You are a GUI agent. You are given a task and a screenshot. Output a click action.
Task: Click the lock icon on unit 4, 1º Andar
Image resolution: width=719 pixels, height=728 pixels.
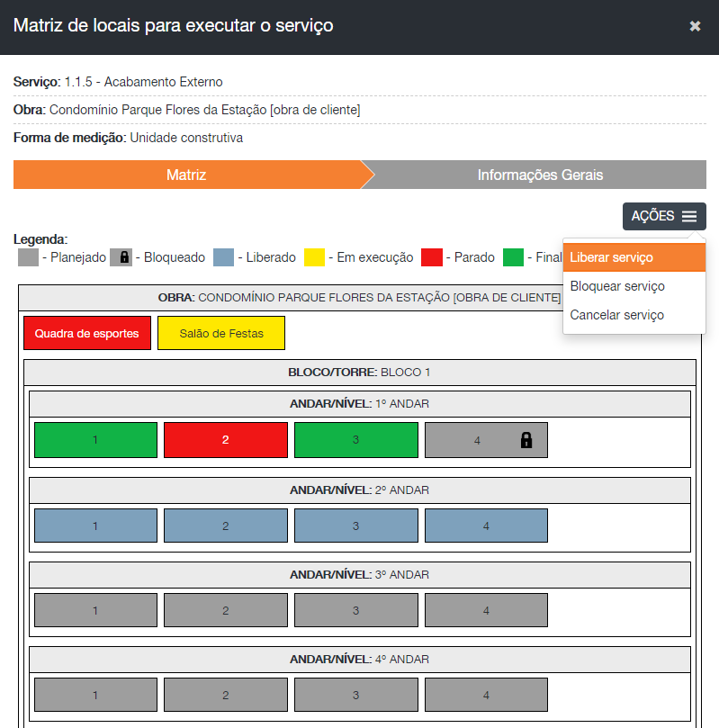[x=526, y=440]
